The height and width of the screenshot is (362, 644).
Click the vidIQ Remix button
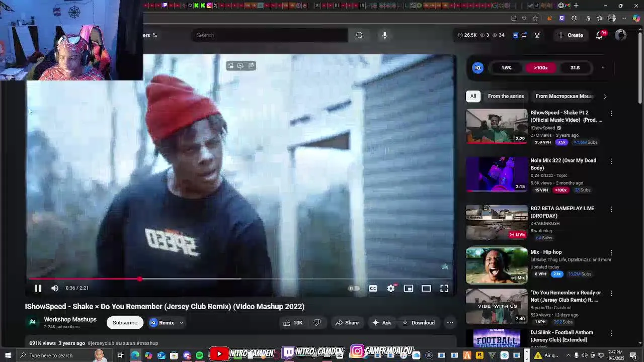(162, 323)
